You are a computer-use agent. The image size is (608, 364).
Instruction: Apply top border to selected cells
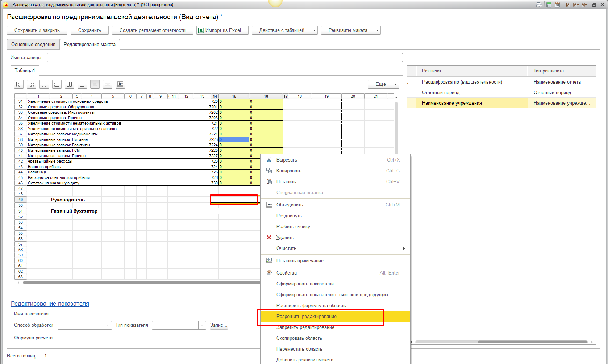point(32,84)
